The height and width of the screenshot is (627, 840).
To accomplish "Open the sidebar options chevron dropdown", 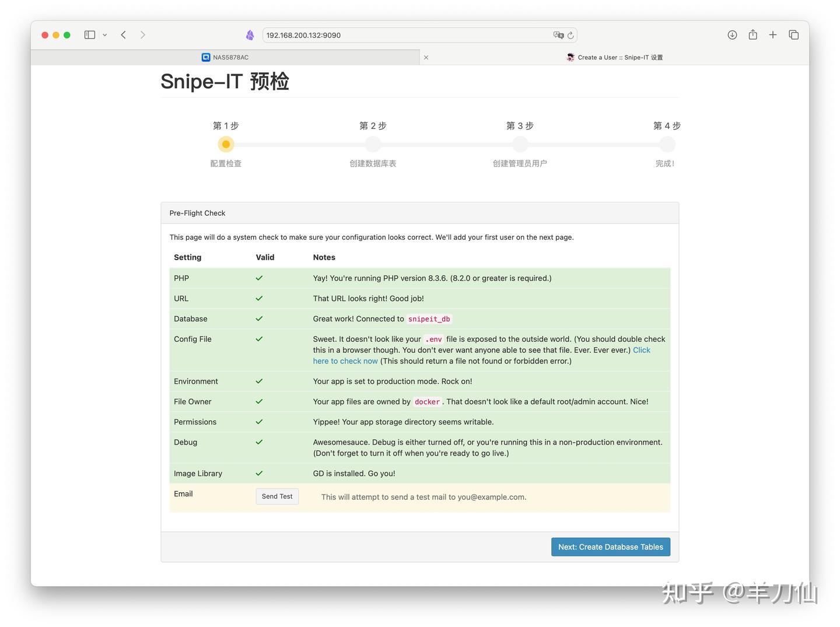I will (105, 34).
